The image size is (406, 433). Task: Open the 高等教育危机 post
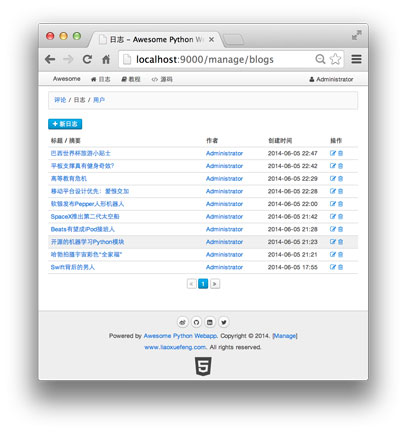tap(69, 179)
